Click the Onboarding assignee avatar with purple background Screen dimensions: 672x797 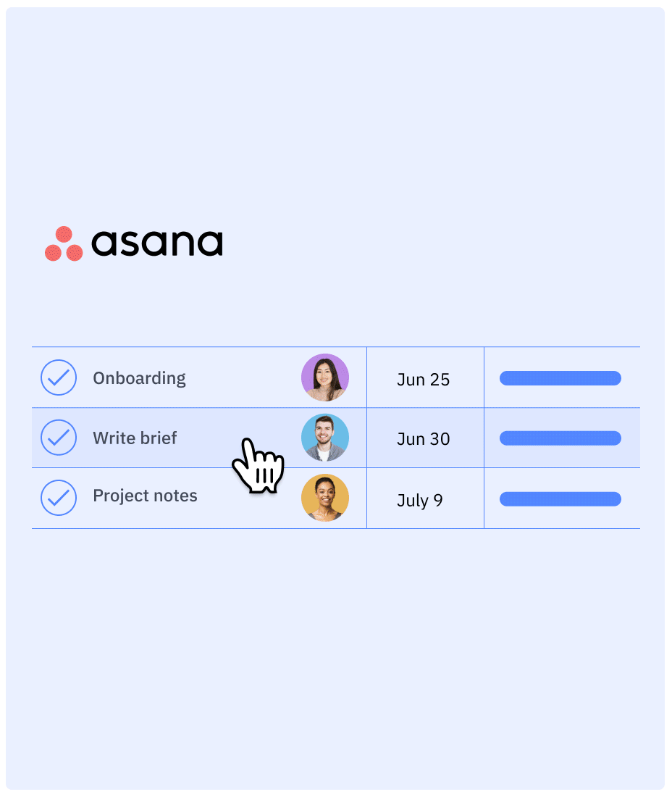325,377
